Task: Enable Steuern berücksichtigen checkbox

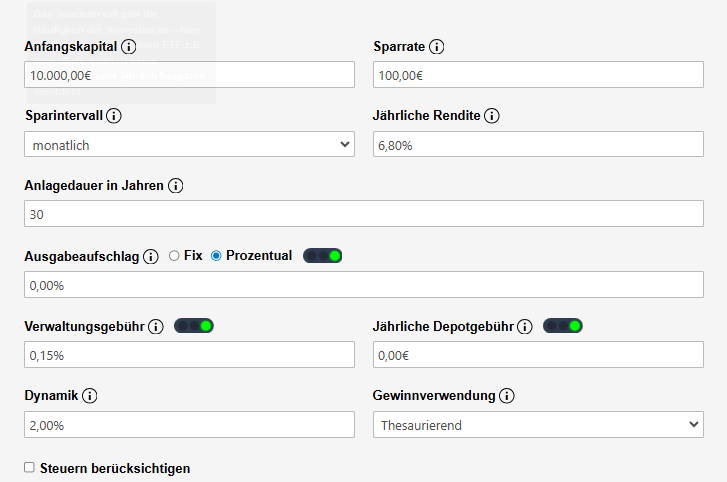Action: [29, 467]
